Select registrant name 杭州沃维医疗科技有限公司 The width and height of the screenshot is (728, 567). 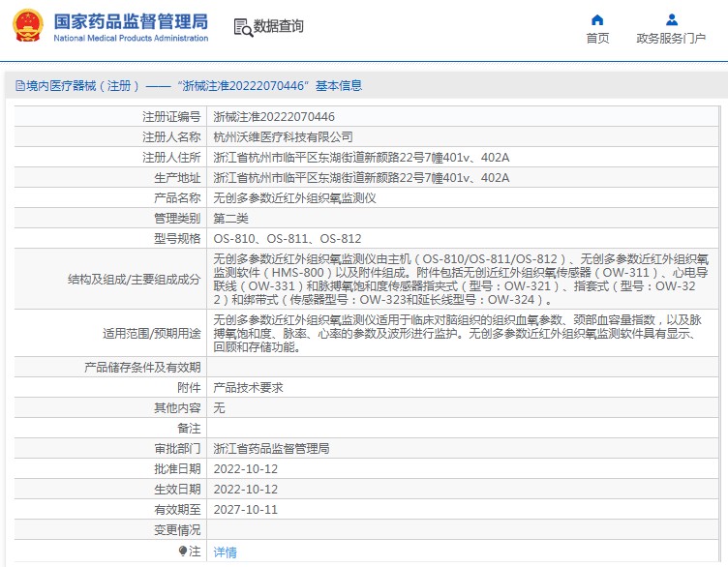(x=284, y=136)
